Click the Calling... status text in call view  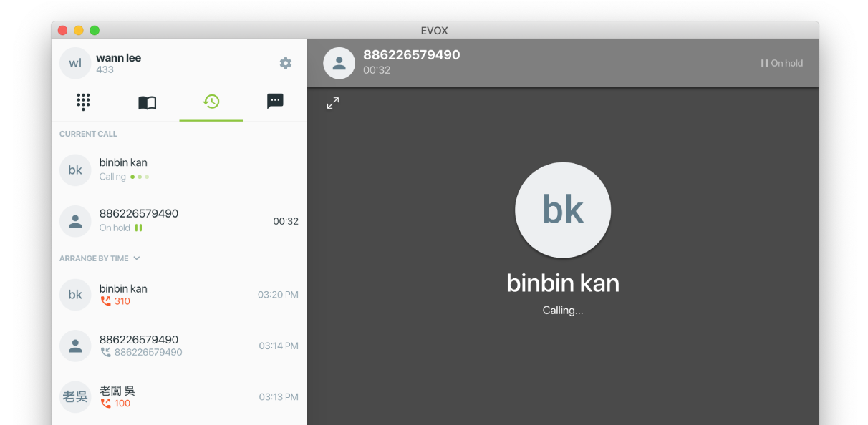(x=563, y=311)
